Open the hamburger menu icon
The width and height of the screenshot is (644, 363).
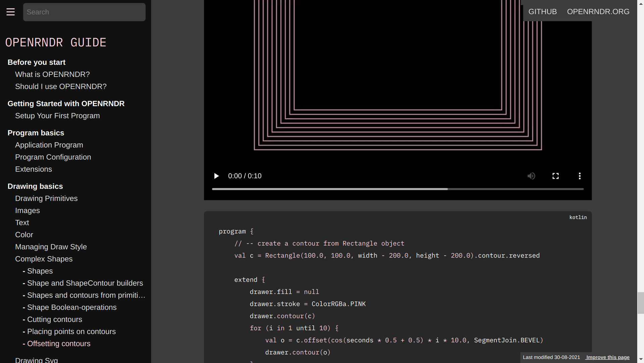pos(10,12)
